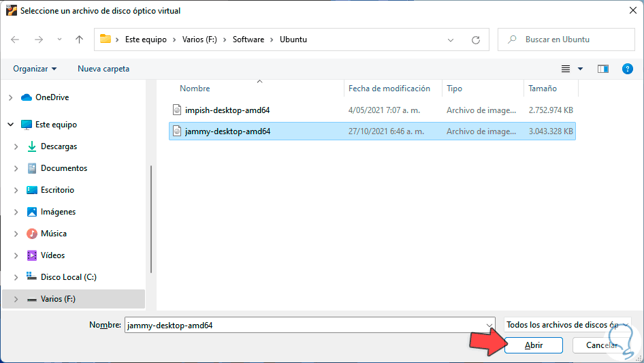
Task: Collapse the Este equipo tree node
Action: (11, 124)
